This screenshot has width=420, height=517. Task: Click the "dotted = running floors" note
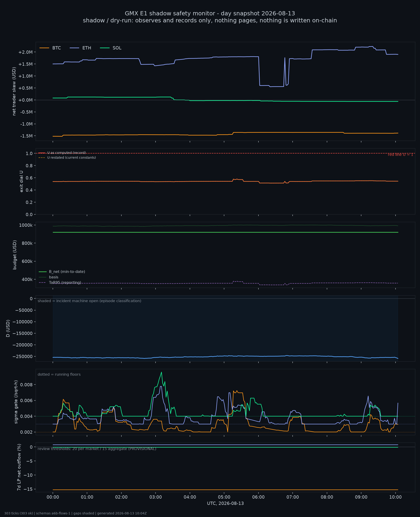pos(59,375)
